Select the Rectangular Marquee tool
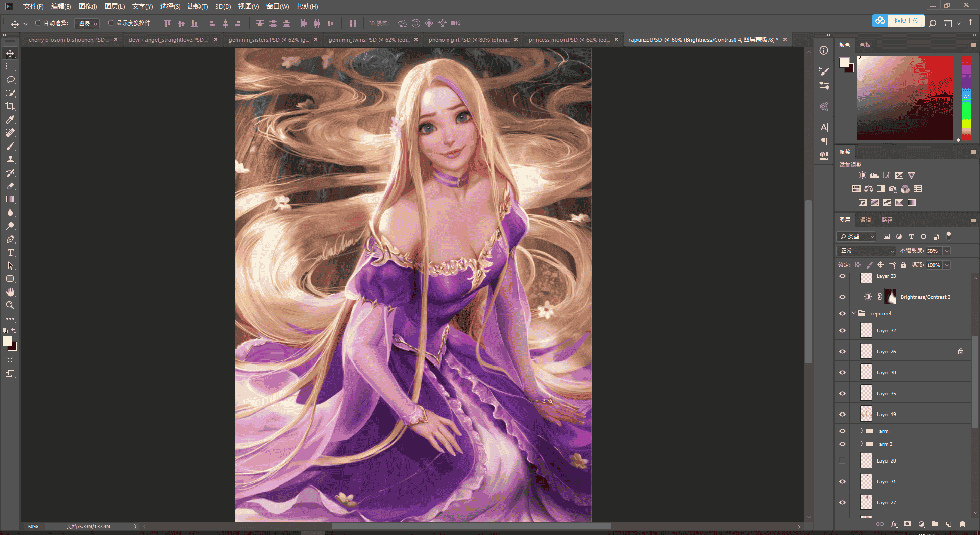Image resolution: width=980 pixels, height=535 pixels. click(10, 66)
